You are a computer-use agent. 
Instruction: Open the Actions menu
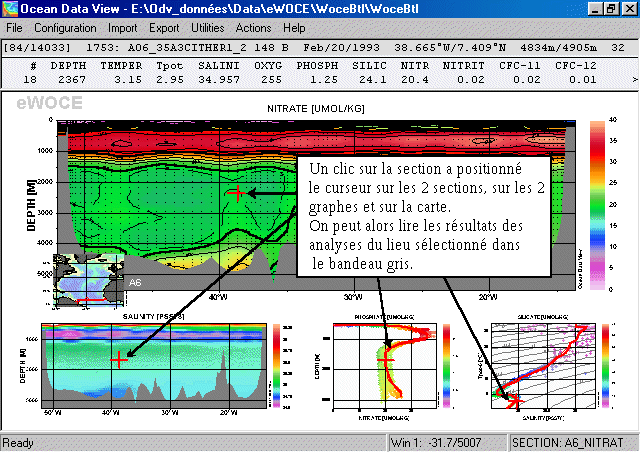coord(253,28)
